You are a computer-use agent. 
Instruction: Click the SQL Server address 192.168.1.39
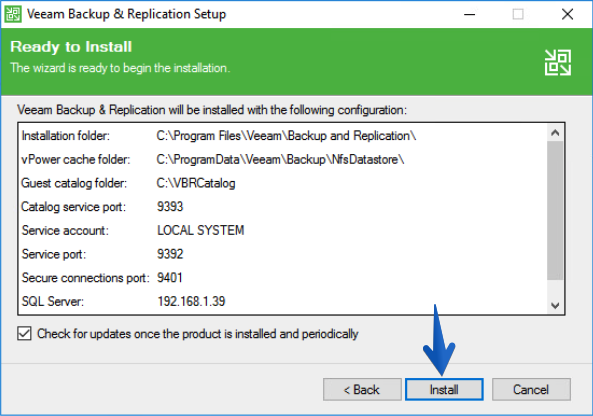[191, 301]
